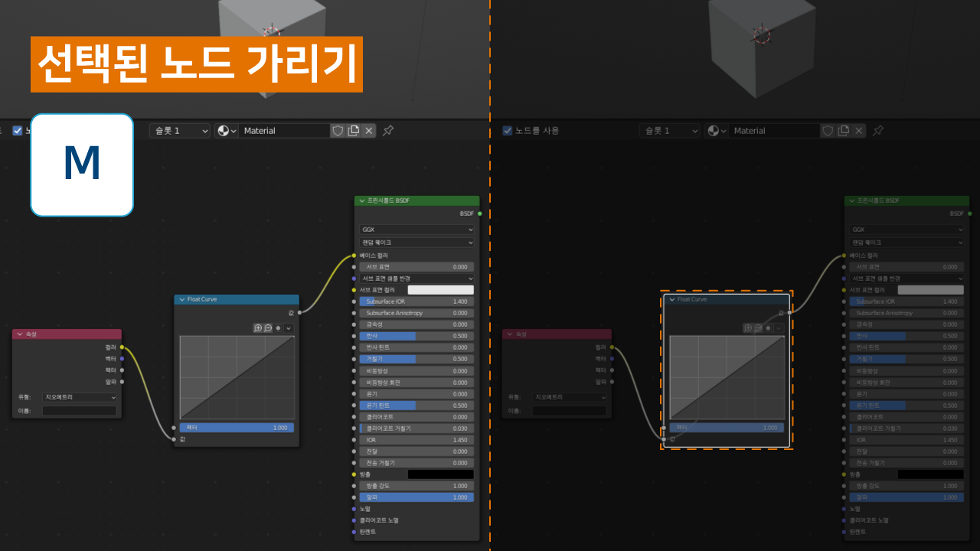
Task: Click the black 방출 color swatch on bright node
Action: pos(440,474)
